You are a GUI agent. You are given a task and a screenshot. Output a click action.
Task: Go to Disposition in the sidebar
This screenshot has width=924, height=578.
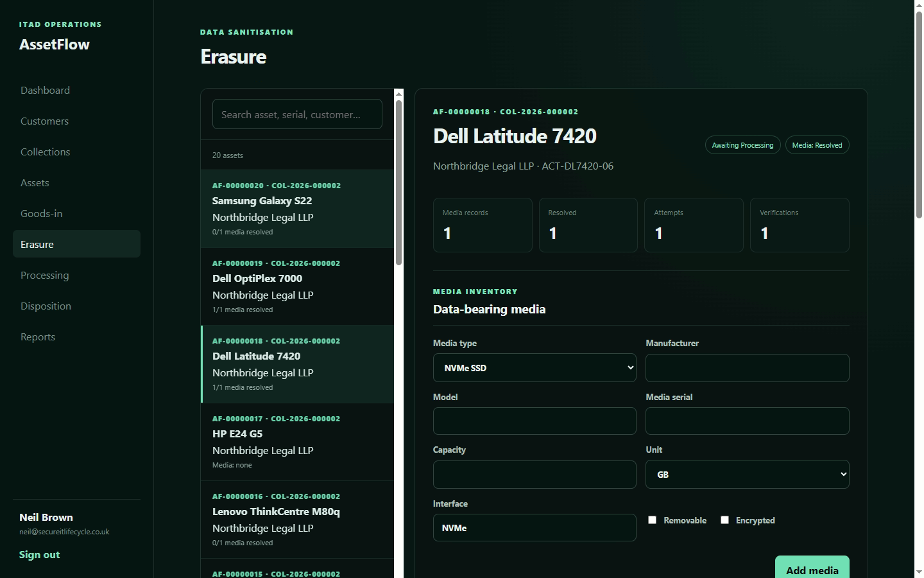point(76,306)
